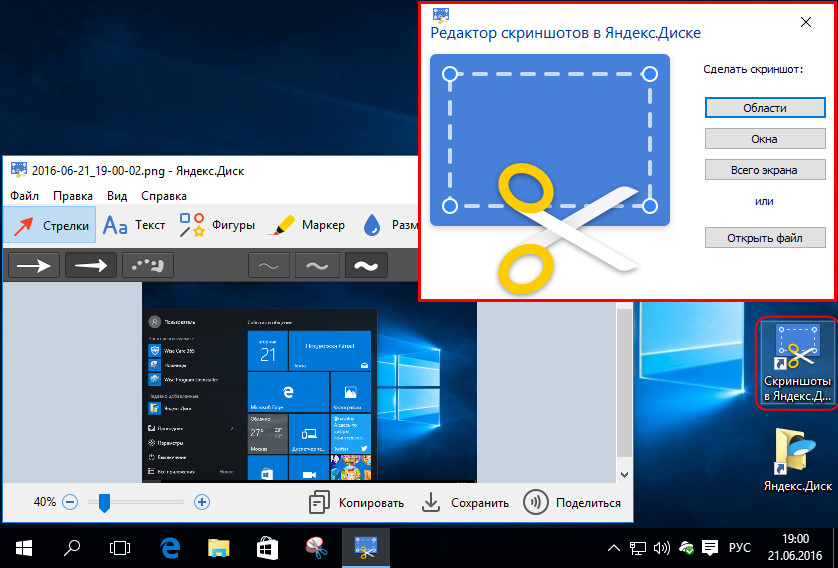Open Task View from the taskbar
The image size is (838, 568).
(x=120, y=548)
